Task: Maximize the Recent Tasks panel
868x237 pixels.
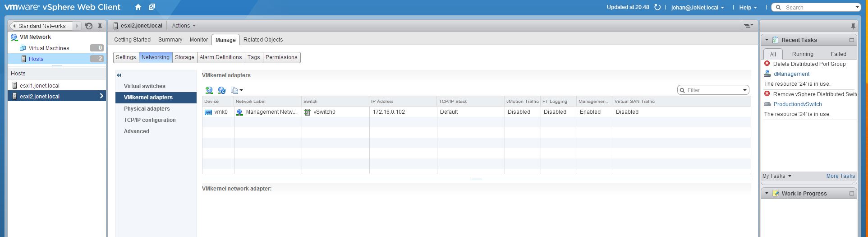Action: point(852,40)
